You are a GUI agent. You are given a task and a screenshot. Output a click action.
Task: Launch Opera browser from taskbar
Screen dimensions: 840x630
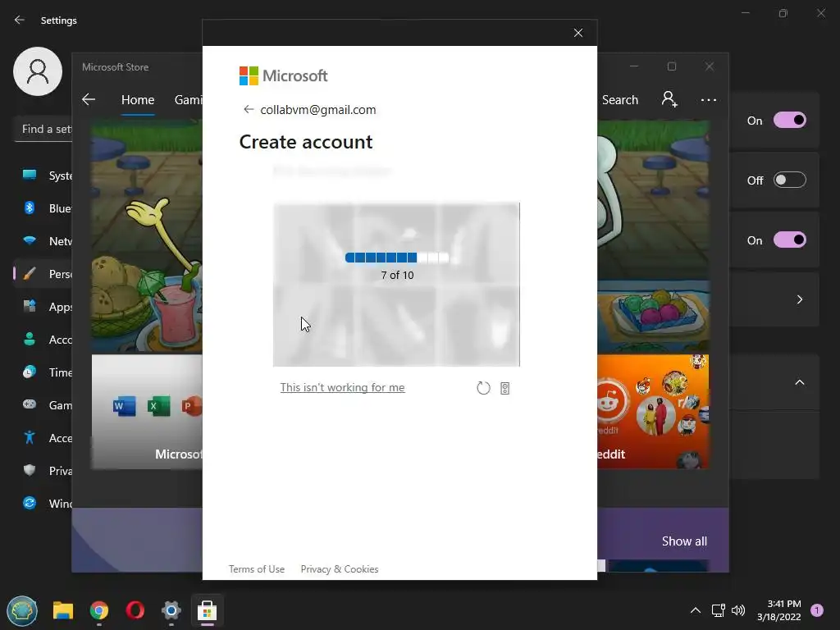pos(135,610)
